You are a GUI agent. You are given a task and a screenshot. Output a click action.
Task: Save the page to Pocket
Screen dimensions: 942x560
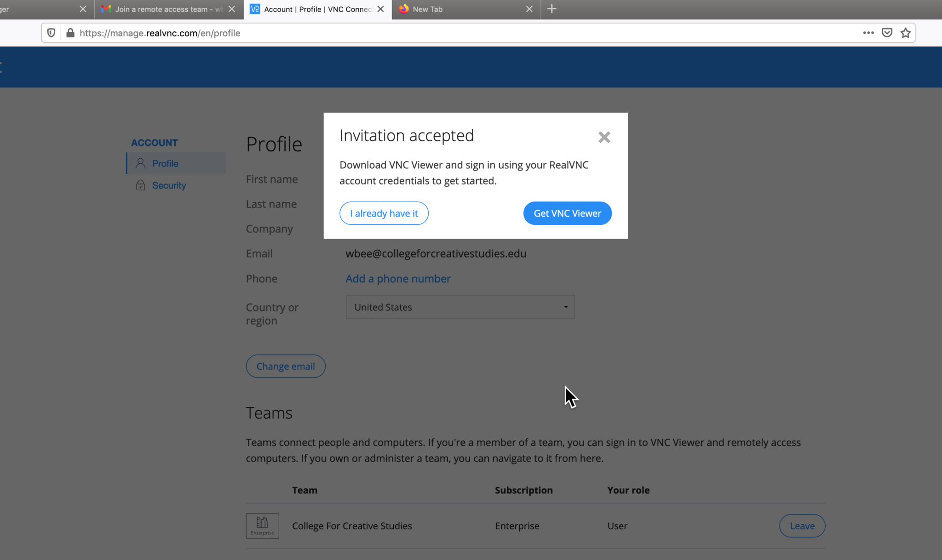click(887, 33)
